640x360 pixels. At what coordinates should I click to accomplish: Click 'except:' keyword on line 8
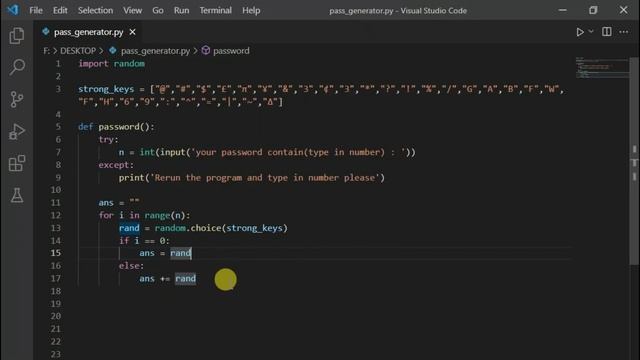[x=116, y=165]
